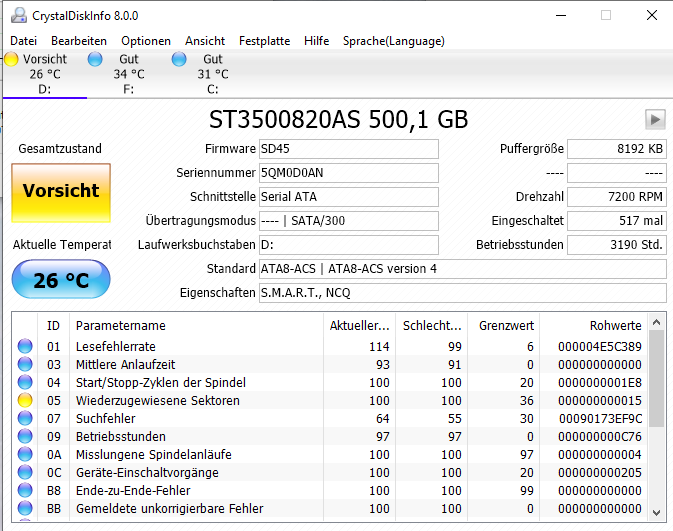The width and height of the screenshot is (673, 531).
Task: Click the Drehzahl field showing 7200 RPM
Action: click(617, 197)
